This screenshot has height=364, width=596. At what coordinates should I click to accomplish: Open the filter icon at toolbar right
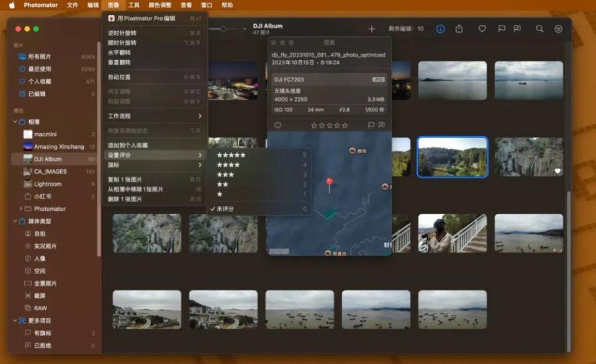tap(558, 29)
